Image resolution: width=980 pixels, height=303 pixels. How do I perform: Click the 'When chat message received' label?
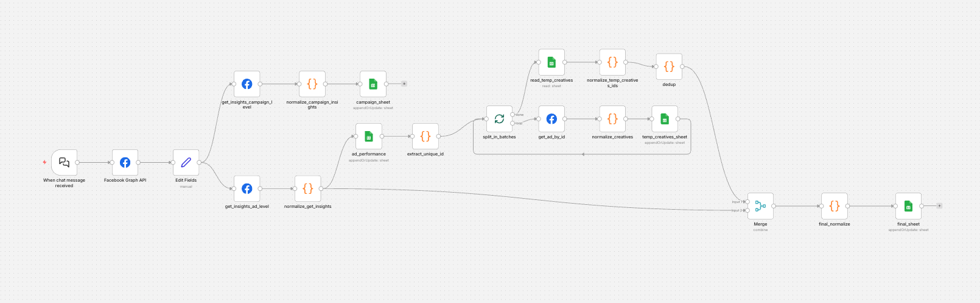click(x=64, y=183)
